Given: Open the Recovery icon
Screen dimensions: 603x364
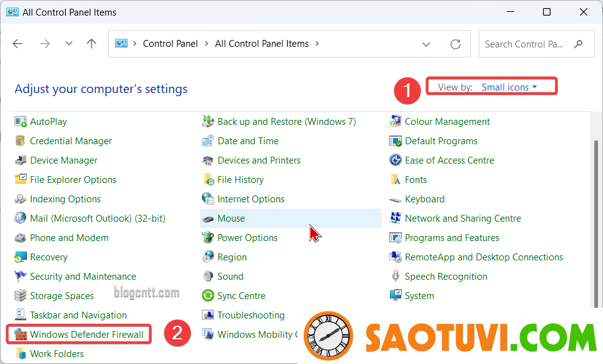Looking at the screenshot, I should tap(21, 257).
